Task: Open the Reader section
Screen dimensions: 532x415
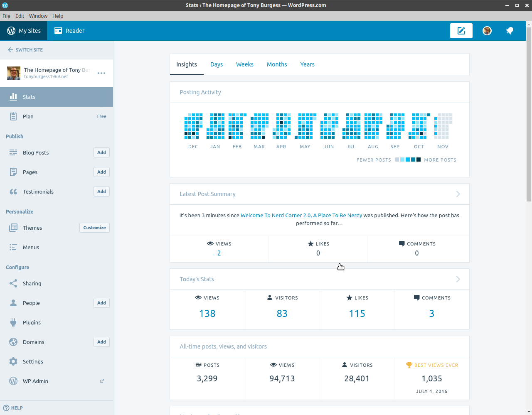Action: pos(69,31)
